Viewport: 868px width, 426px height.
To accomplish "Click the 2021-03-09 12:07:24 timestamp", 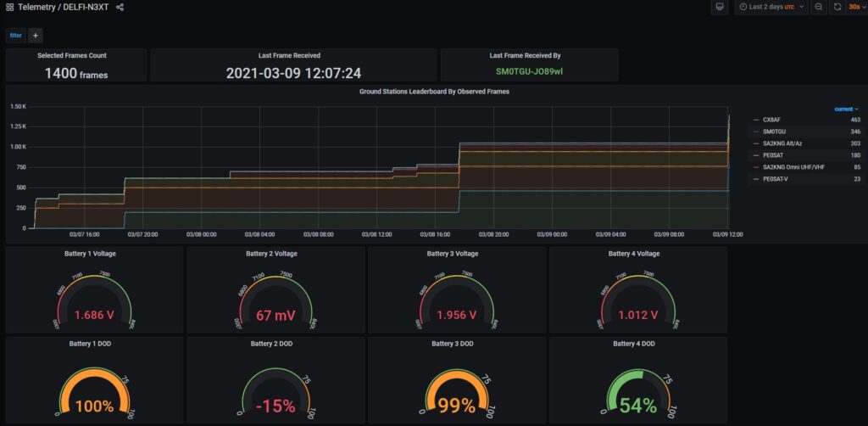I will click(294, 73).
